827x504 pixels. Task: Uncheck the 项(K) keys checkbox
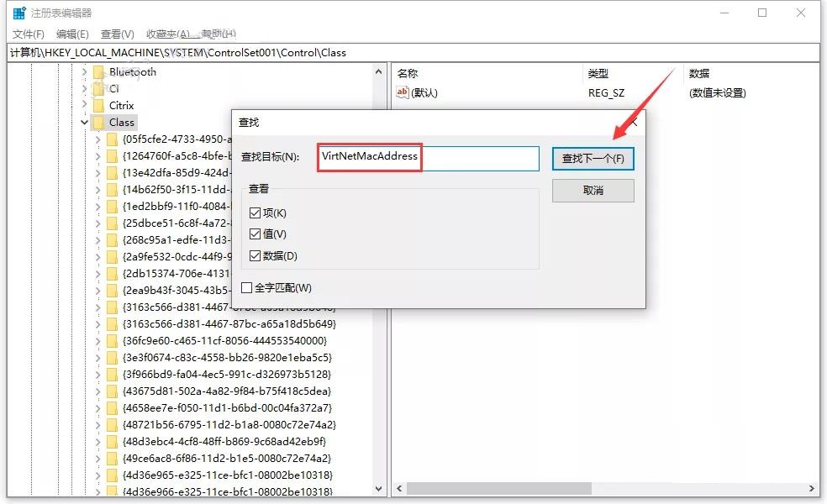pyautogui.click(x=255, y=213)
